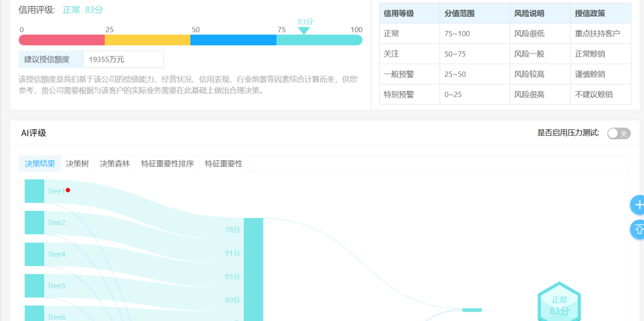Select the Tree2 node in Sankey chart
This screenshot has width=644, height=321.
(x=35, y=223)
